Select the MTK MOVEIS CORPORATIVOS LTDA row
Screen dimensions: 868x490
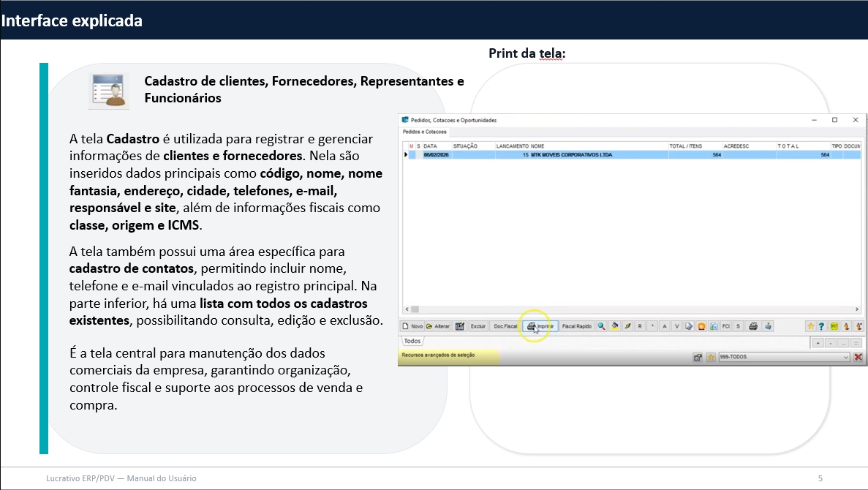tap(570, 155)
